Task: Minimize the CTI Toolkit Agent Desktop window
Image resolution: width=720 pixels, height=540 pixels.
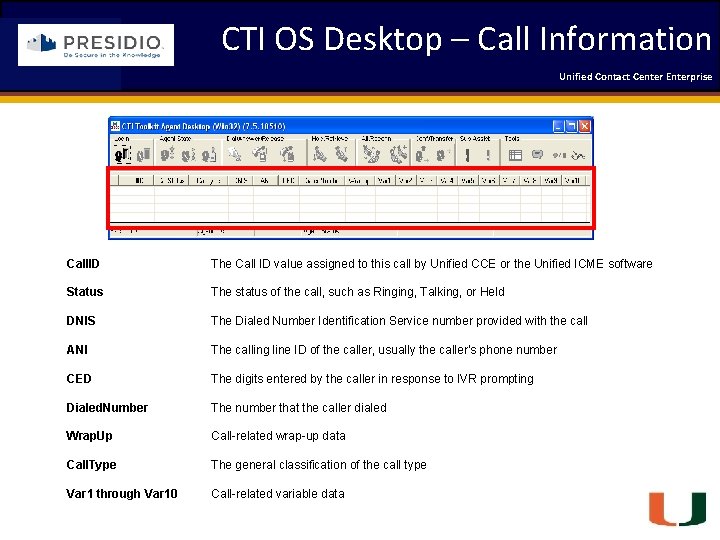Action: click(558, 126)
